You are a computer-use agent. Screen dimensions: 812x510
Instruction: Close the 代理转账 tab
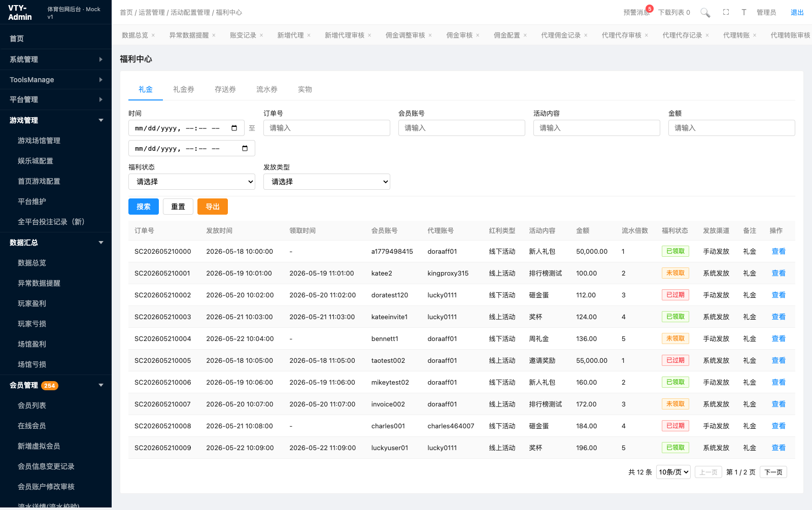[755, 35]
